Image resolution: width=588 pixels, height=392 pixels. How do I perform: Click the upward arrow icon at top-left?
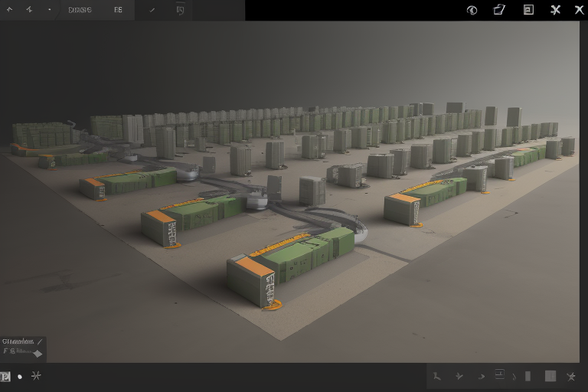tap(10, 10)
